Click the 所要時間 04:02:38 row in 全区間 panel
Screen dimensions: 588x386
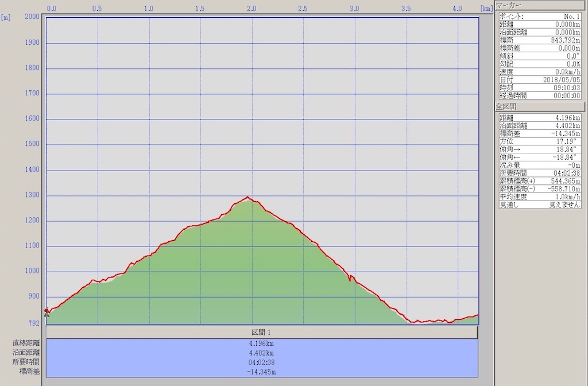(540, 173)
